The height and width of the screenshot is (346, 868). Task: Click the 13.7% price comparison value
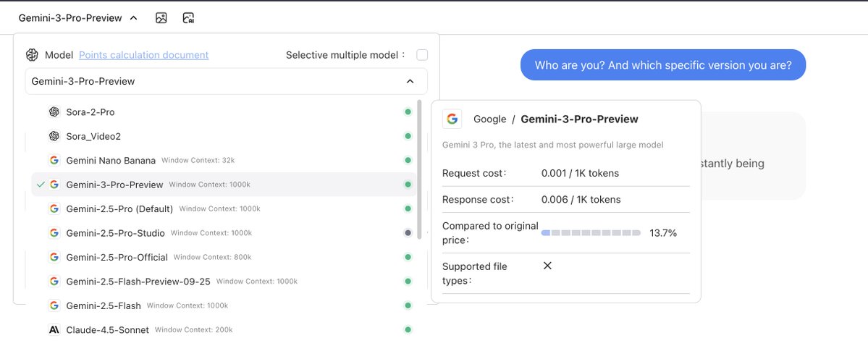(x=663, y=233)
